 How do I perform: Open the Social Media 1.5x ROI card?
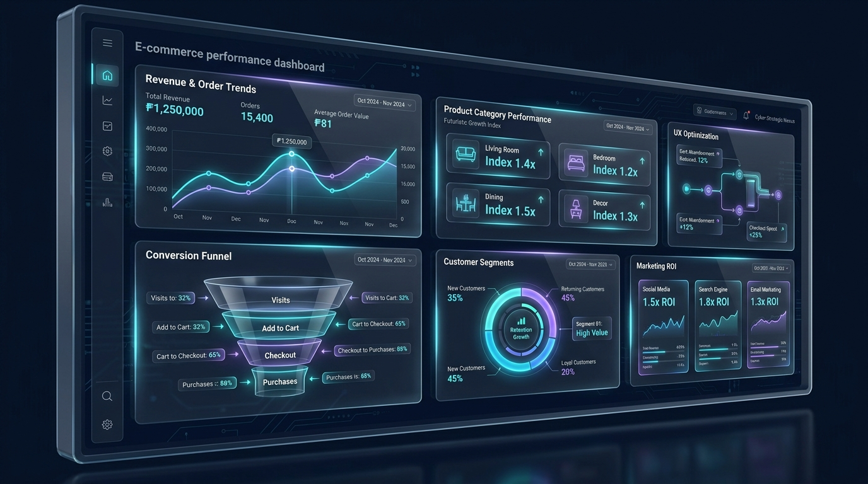coord(662,326)
